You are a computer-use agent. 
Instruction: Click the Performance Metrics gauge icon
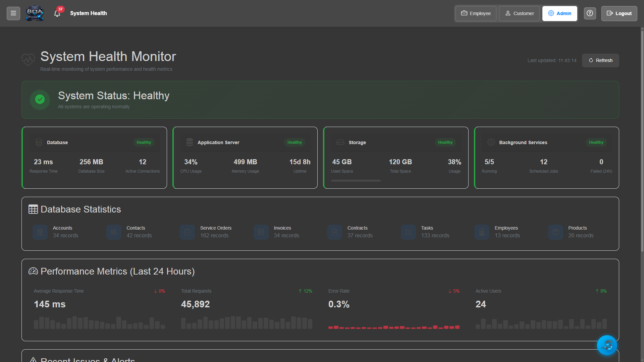click(x=33, y=271)
